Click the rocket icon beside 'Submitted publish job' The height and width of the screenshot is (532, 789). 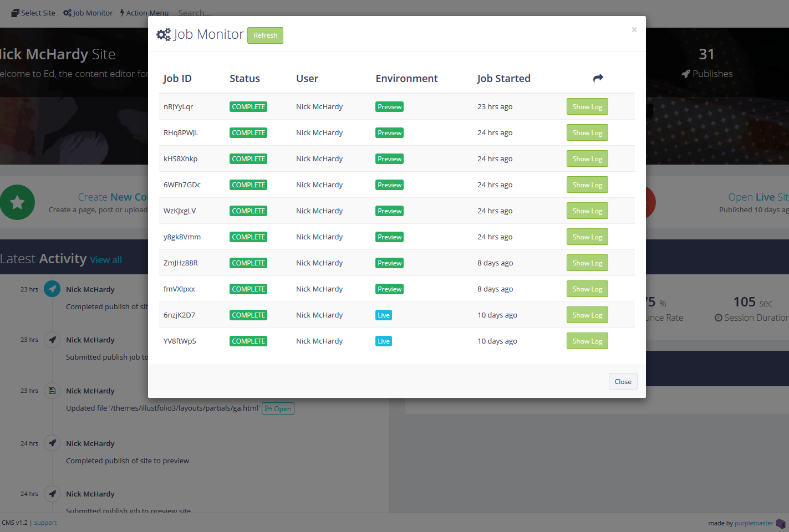(52, 340)
